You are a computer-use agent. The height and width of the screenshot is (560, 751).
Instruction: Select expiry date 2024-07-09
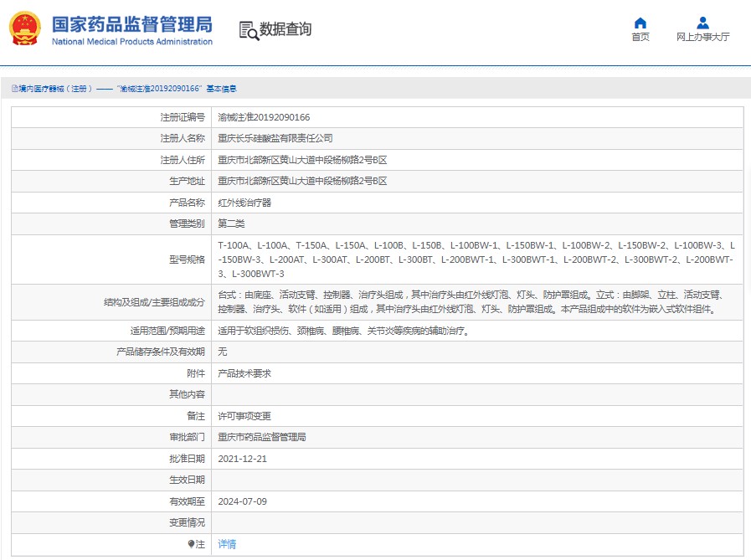(x=242, y=501)
